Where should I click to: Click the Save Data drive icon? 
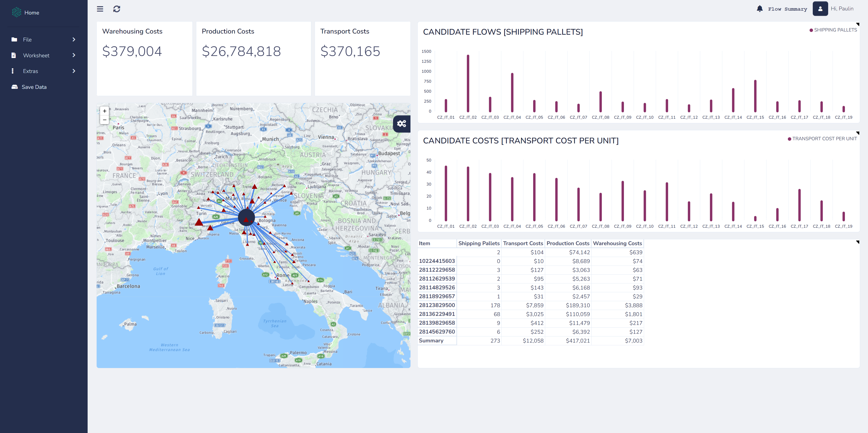[x=14, y=87]
